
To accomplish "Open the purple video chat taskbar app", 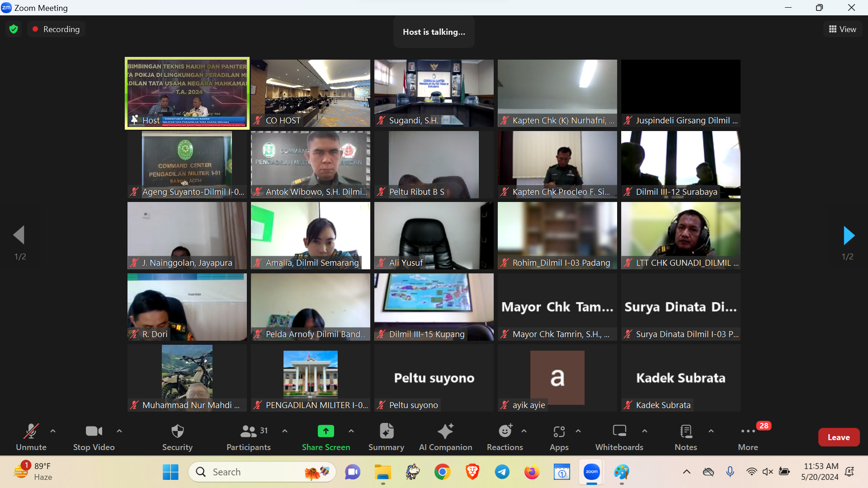I will [353, 472].
